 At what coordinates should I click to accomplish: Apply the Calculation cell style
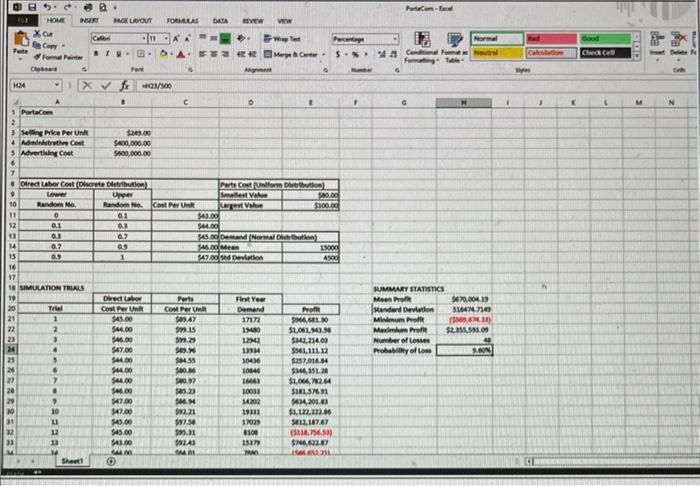(551, 53)
